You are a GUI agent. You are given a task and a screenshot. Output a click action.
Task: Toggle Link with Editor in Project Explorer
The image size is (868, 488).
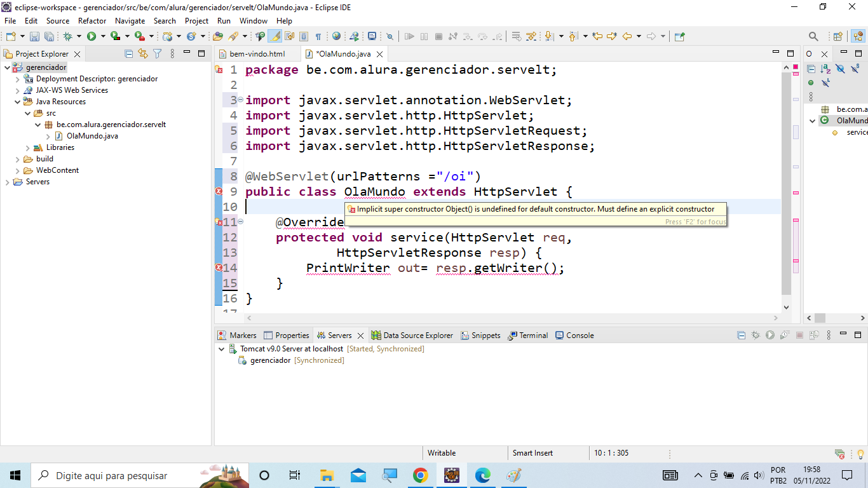tap(143, 54)
